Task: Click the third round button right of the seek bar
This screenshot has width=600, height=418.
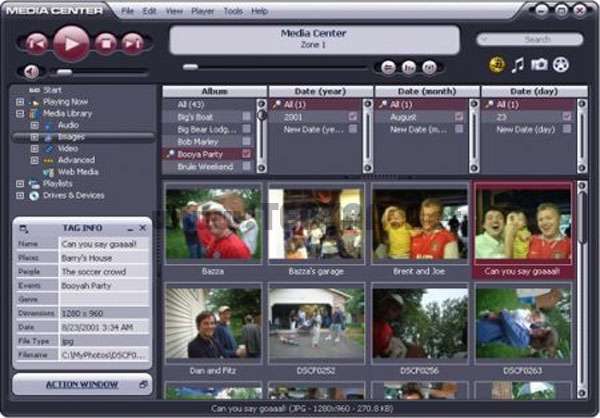Action: (x=429, y=68)
